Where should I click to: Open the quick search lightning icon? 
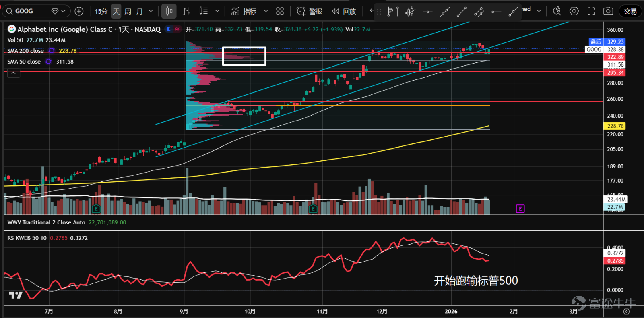click(557, 11)
